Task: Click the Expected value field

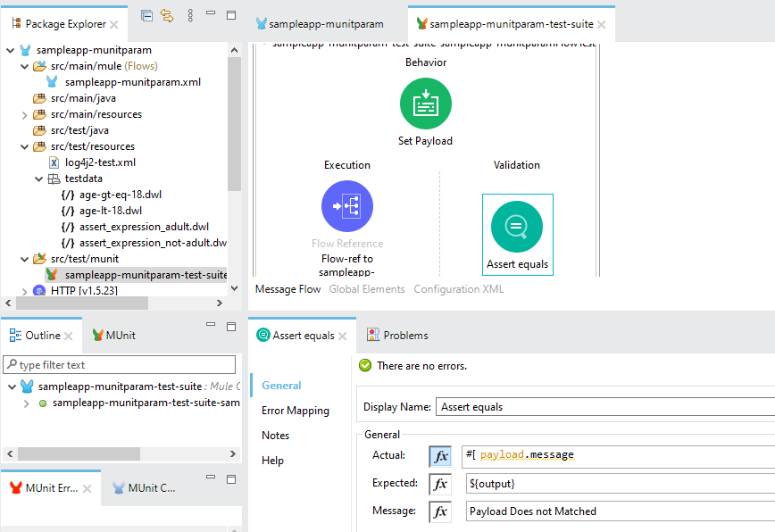Action: click(621, 484)
